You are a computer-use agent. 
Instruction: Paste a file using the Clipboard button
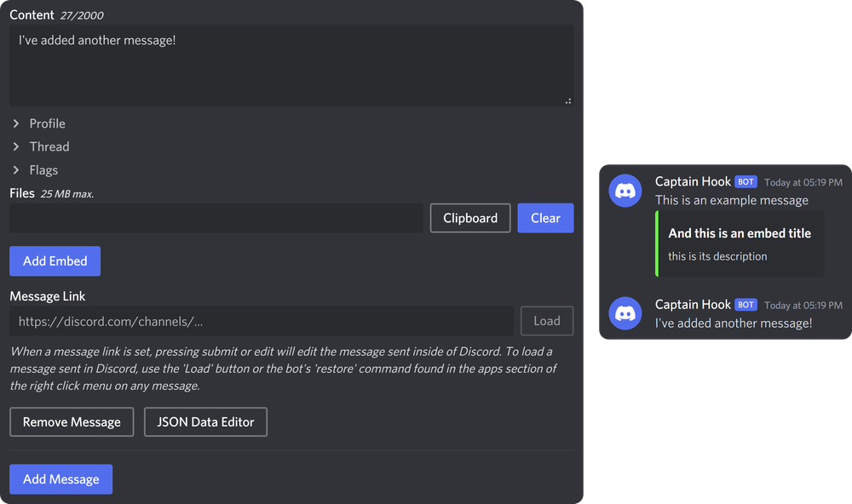coord(469,218)
